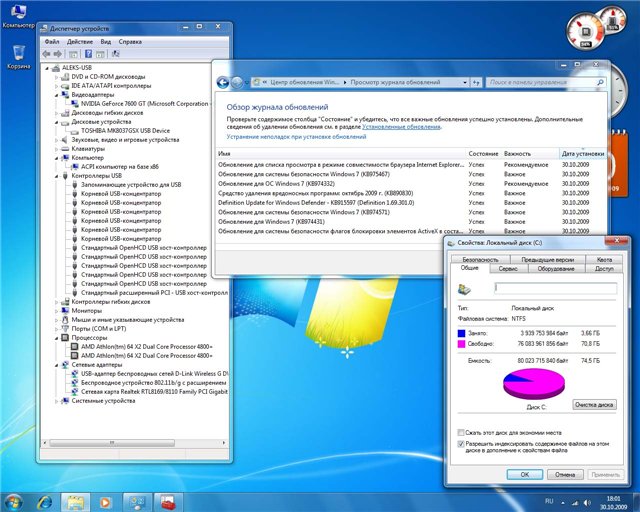Expand the IDE ATA/ATAPI controllers node
The height and width of the screenshot is (512, 640).
pos(56,86)
